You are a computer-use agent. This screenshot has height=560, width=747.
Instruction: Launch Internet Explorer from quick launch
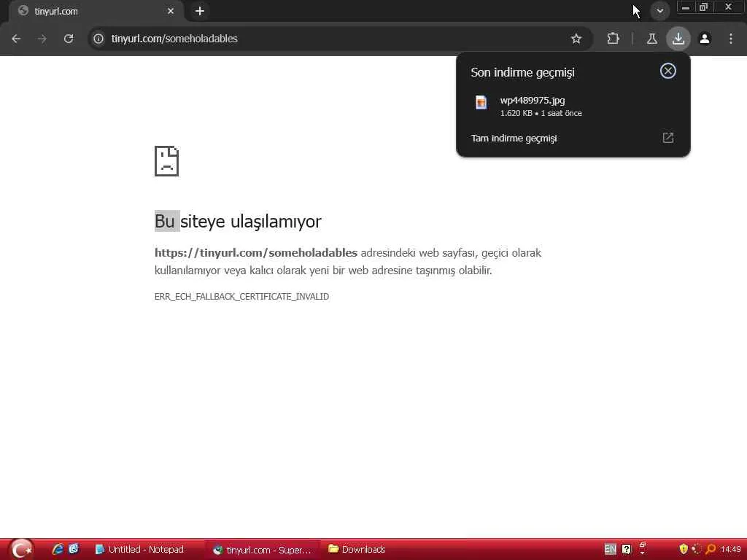click(58, 550)
